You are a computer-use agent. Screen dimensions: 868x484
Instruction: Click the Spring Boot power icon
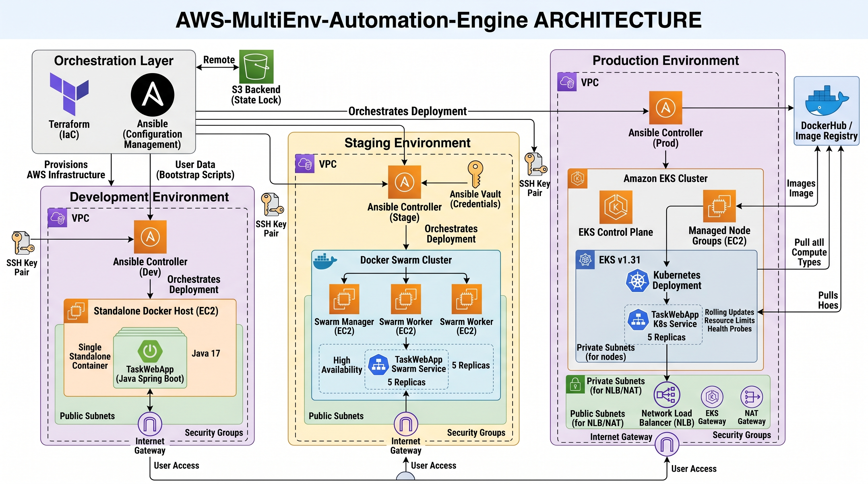point(150,351)
